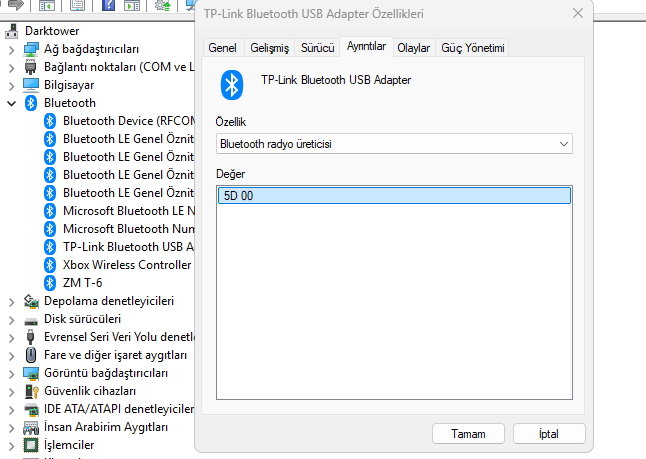This screenshot has height=459, width=646.
Task: Expand the Evrensel Seri Veri Yolu node
Action: coord(12,338)
